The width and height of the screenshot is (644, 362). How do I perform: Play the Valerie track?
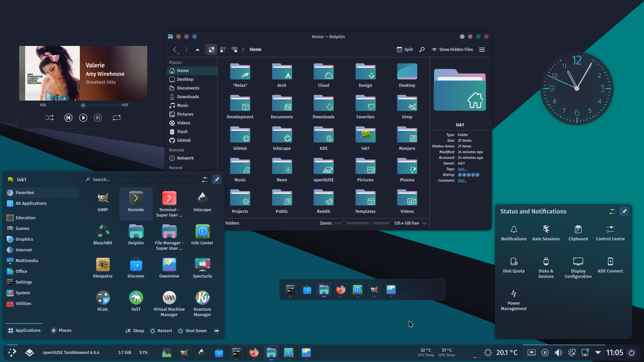[x=83, y=118]
